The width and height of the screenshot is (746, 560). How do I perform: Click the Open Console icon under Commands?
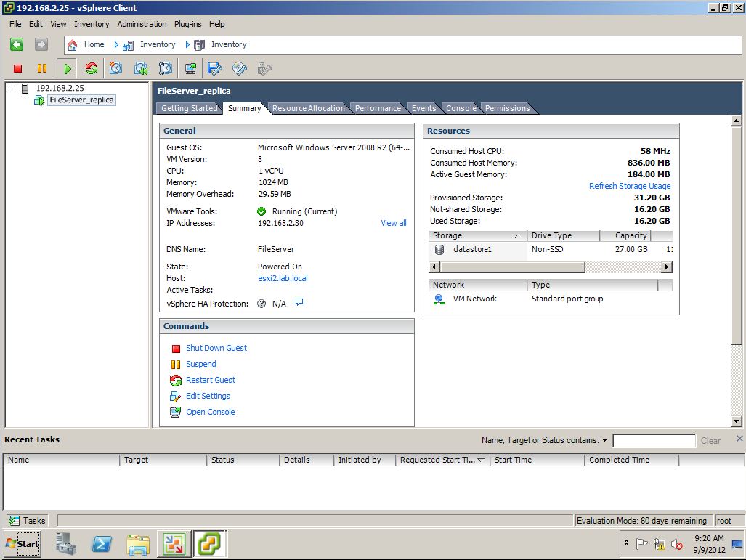(175, 412)
